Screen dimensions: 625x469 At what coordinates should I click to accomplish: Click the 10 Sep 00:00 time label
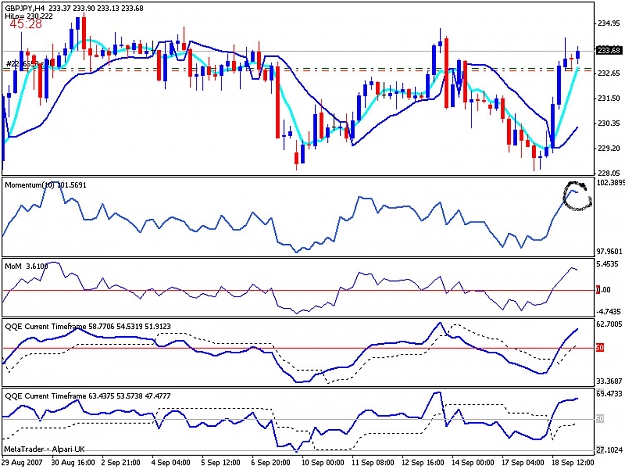323,463
